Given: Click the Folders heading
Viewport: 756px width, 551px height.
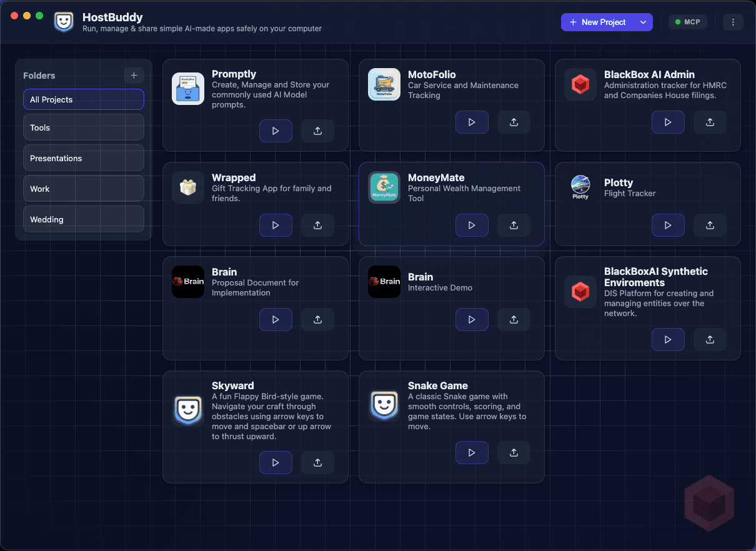Looking at the screenshot, I should (x=39, y=76).
